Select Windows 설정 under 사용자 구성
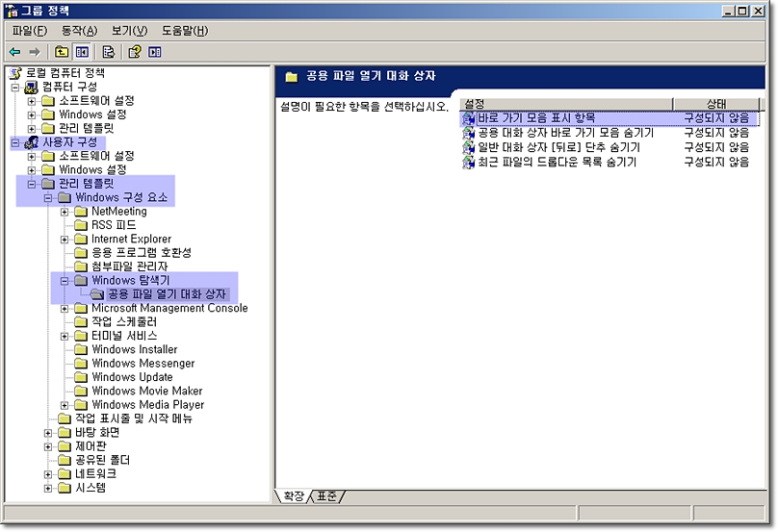This screenshot has height=532, width=778. pos(92,170)
